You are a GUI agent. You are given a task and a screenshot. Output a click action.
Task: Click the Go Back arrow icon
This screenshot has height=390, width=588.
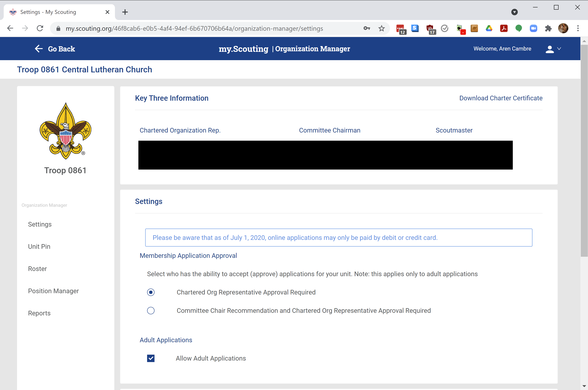pyautogui.click(x=39, y=49)
